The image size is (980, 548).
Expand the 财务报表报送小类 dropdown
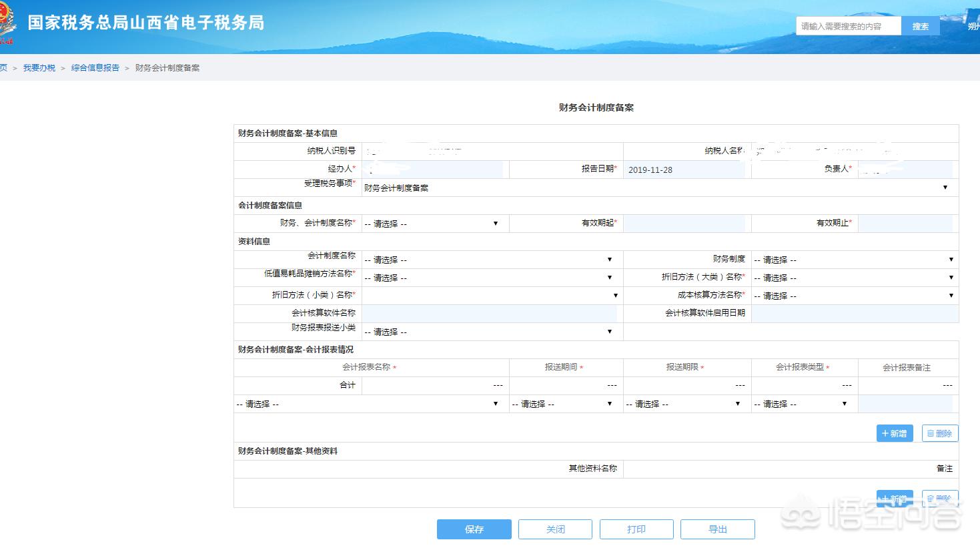pyautogui.click(x=608, y=331)
